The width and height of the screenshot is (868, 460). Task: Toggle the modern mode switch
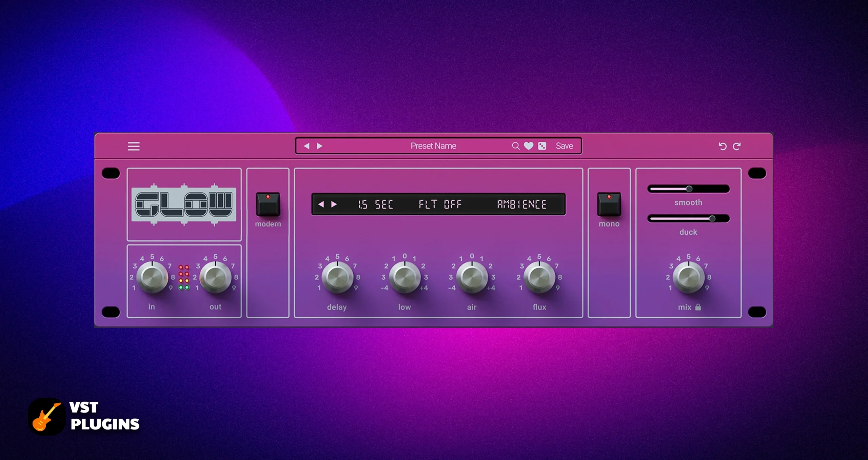click(x=268, y=204)
